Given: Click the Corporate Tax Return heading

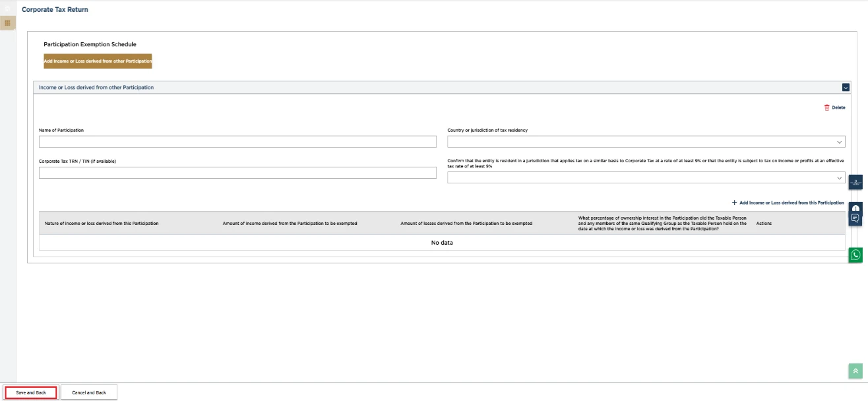Looking at the screenshot, I should pos(55,10).
